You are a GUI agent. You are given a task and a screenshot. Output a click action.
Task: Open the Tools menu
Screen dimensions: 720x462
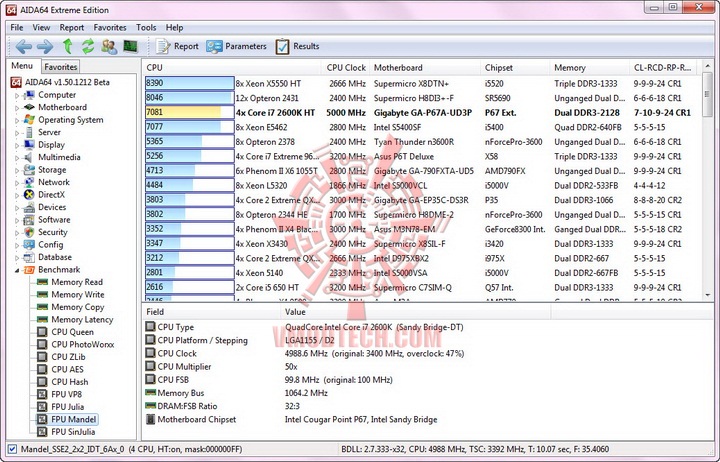(146, 28)
